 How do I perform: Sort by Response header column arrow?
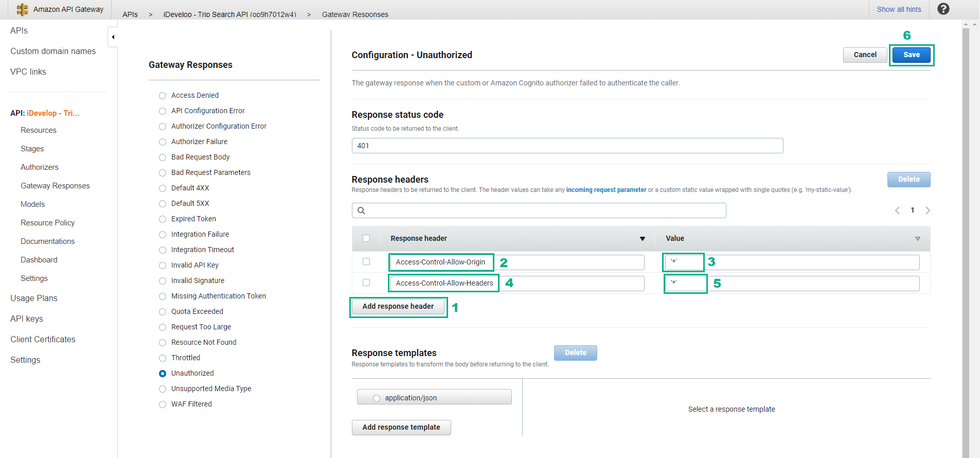pos(642,239)
